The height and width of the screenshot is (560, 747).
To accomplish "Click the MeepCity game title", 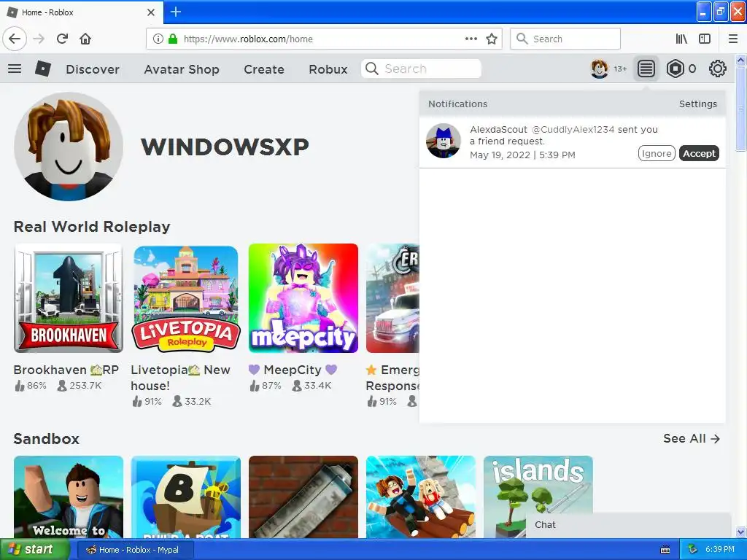I will [293, 370].
